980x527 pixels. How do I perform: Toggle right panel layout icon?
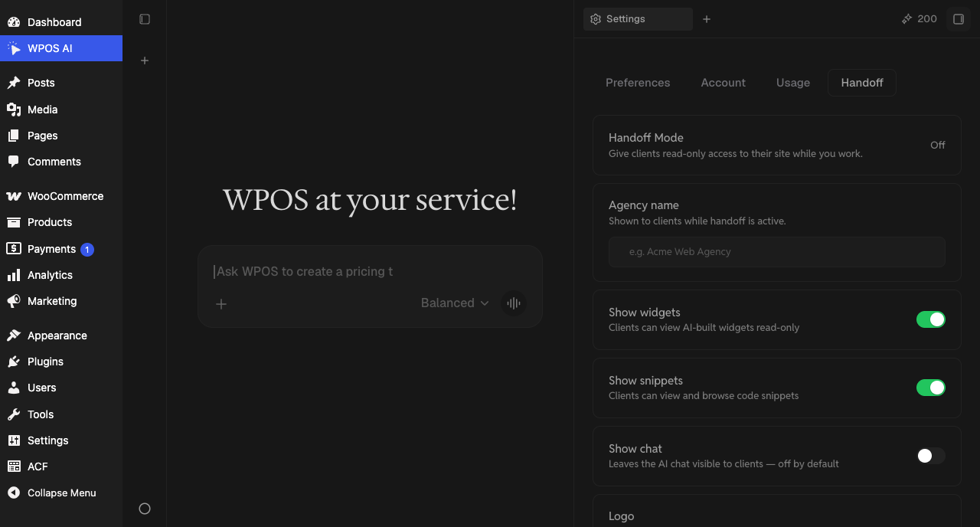[x=959, y=19]
